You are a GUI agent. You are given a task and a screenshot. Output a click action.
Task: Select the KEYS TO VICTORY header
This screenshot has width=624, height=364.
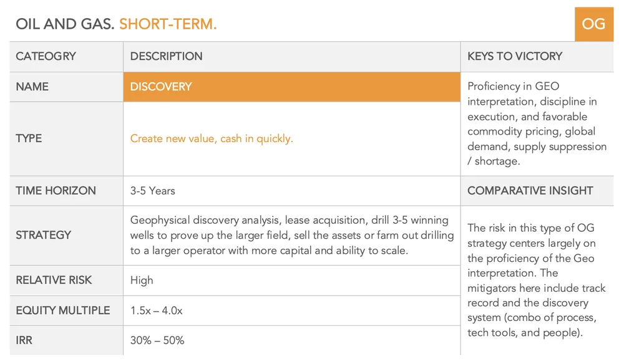pyautogui.click(x=515, y=56)
